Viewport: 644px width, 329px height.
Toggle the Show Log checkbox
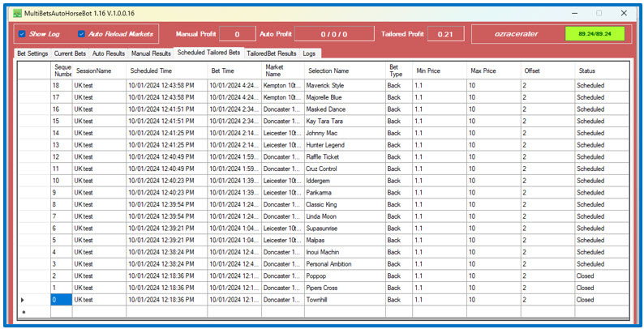point(22,34)
